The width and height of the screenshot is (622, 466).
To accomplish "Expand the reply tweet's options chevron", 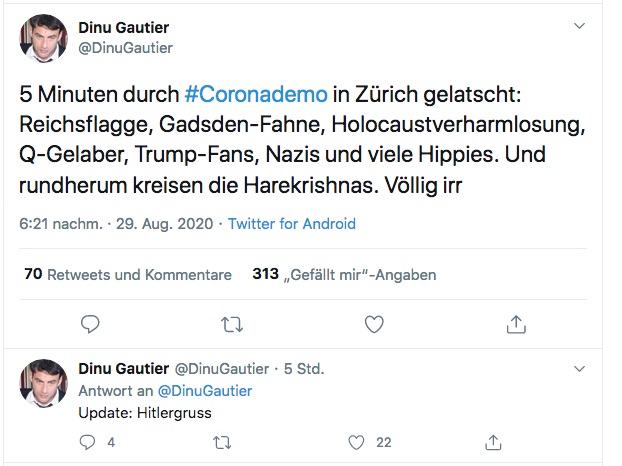I will click(x=579, y=368).
